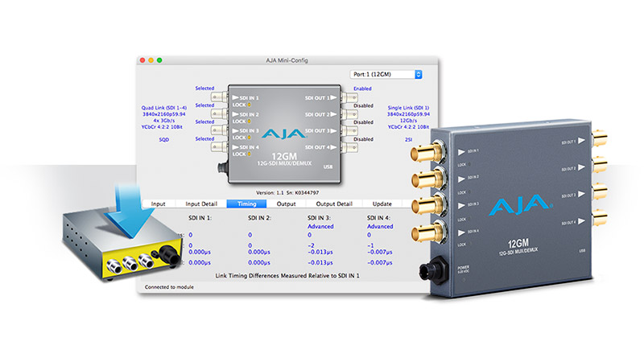This screenshot has height=362, width=644.
Task: Click 'Link Timing Differences Measured Relative' note
Action: pos(287,276)
